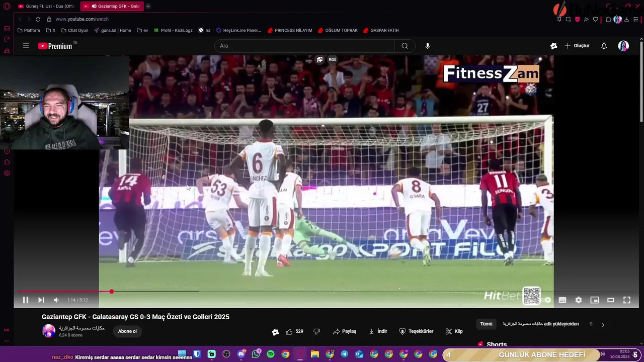644x362 pixels.
Task: Open Opera sidebar history clock
Action: tap(7, 151)
